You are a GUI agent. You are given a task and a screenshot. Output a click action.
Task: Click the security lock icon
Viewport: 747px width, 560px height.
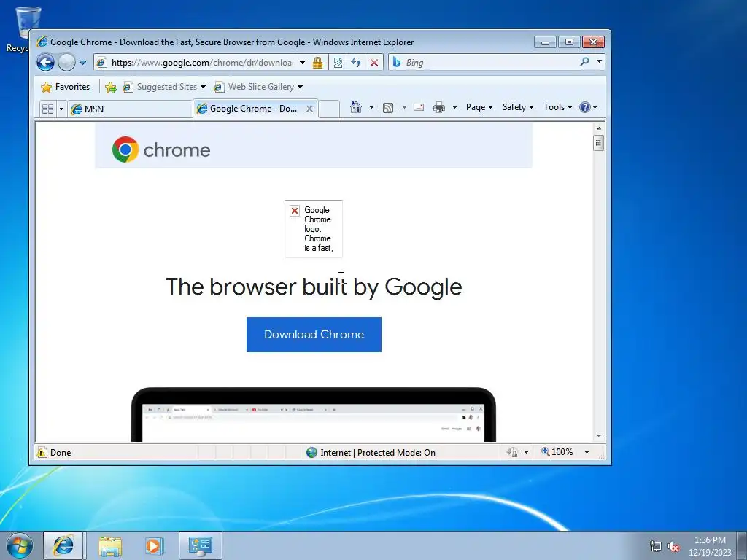pos(318,63)
